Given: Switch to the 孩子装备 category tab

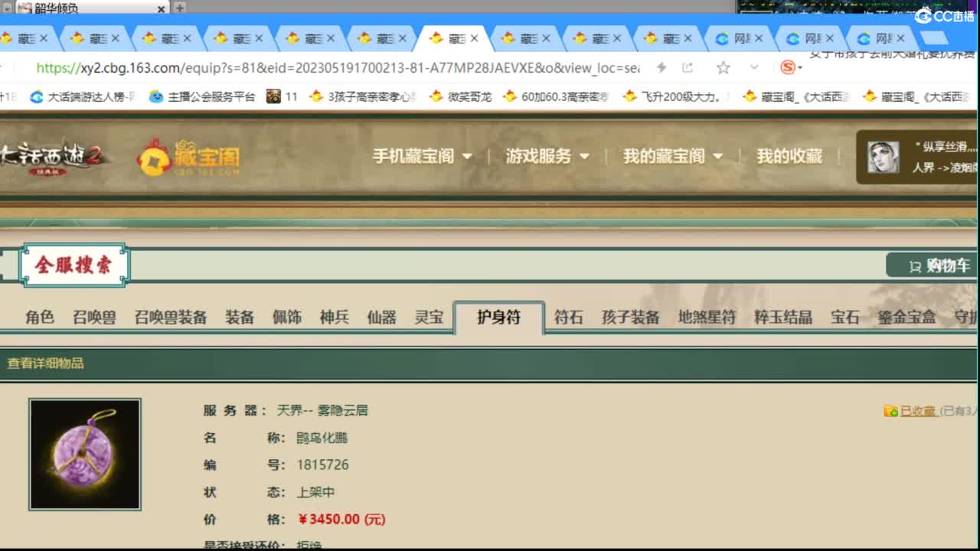Looking at the screenshot, I should pyautogui.click(x=630, y=317).
